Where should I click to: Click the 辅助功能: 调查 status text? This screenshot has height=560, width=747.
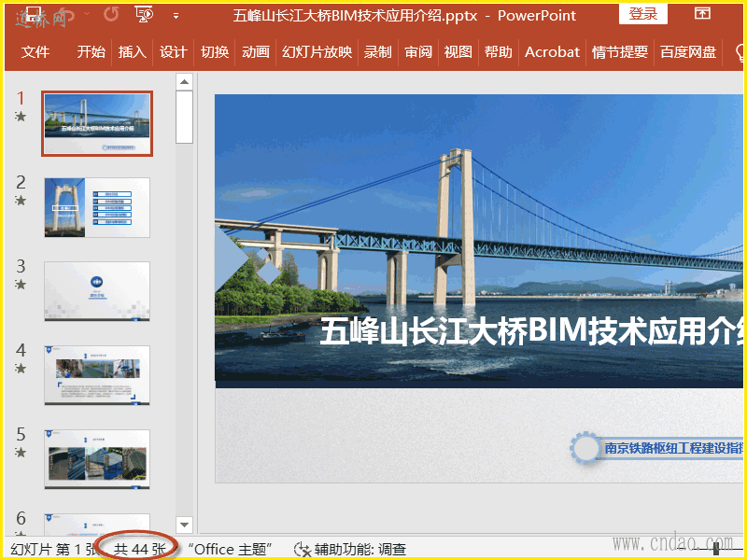point(360,549)
